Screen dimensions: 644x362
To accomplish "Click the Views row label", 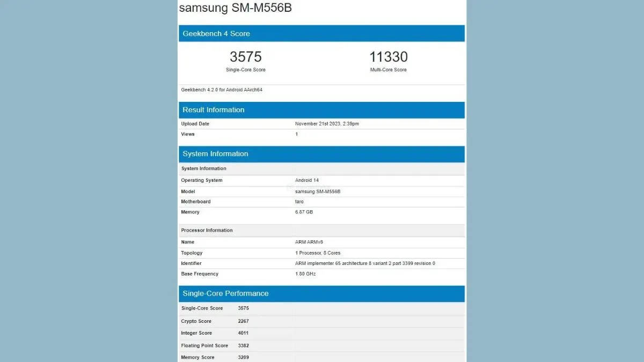I will pyautogui.click(x=188, y=134).
